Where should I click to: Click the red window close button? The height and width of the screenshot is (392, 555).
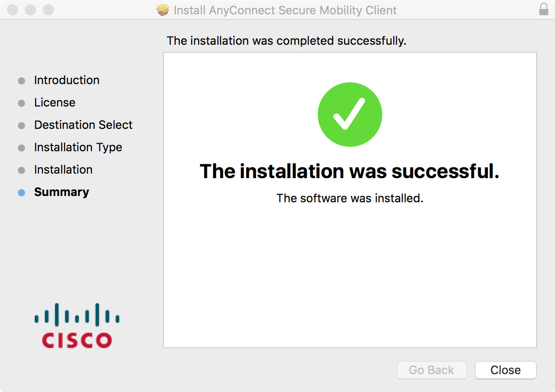coord(13,9)
